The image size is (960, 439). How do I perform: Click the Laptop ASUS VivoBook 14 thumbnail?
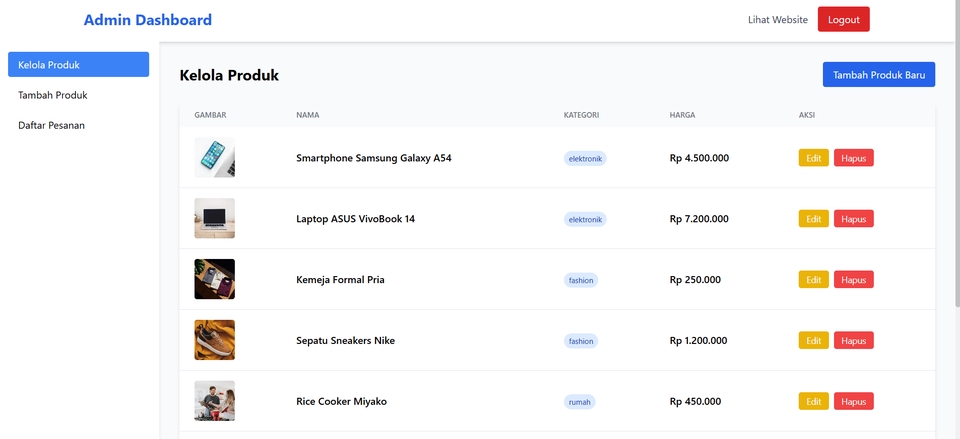point(214,219)
